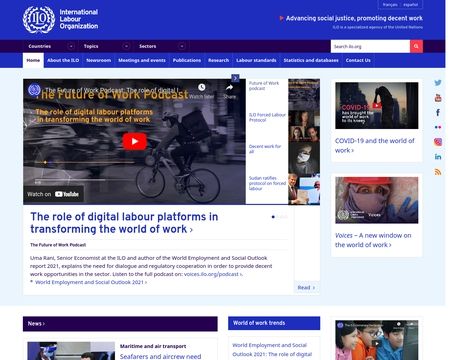Expand the Topics dropdown
Image resolution: width=450 pixels, height=360 pixels.
coord(126,46)
